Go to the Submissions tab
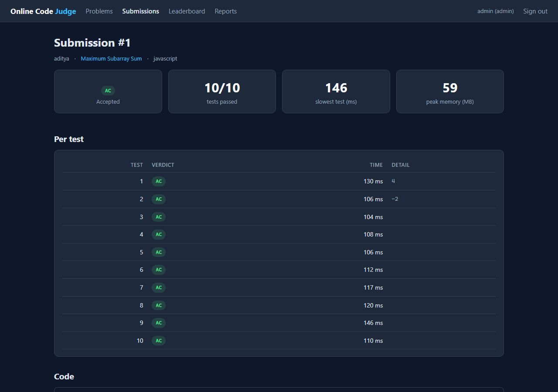The image size is (558, 392). tap(141, 11)
